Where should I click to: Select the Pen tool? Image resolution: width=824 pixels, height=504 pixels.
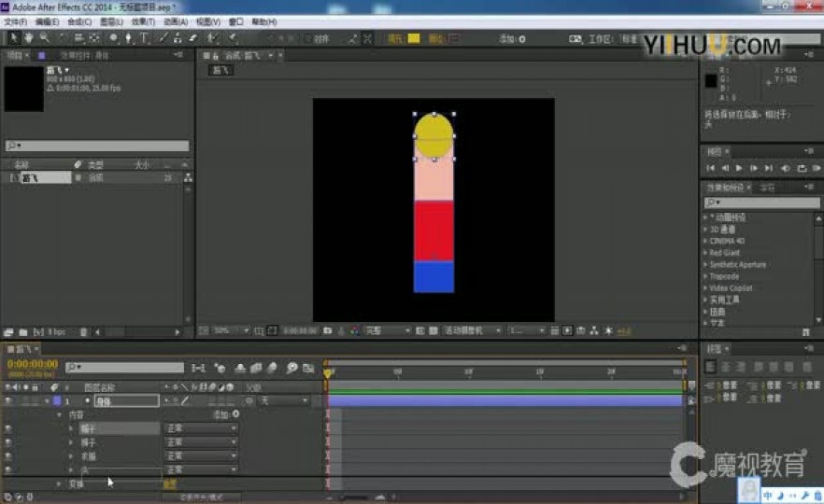click(128, 37)
